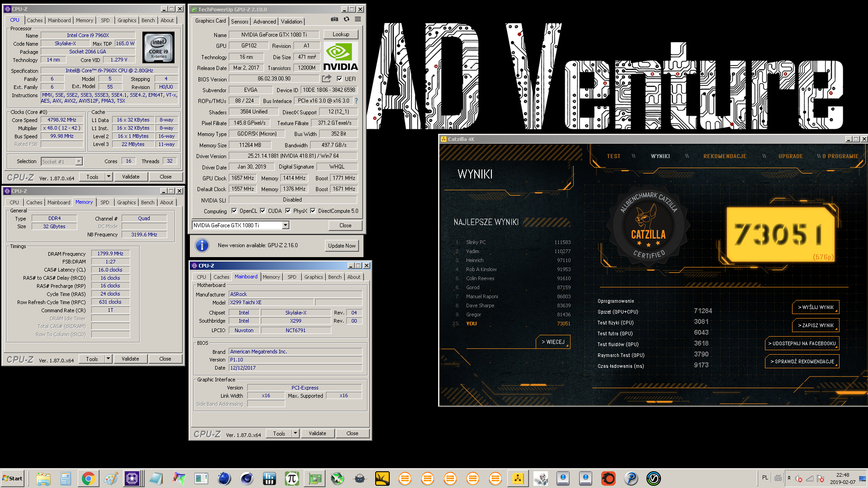The width and height of the screenshot is (868, 488).
Task: Click the spiky creature taskbar icon
Action: click(359, 479)
